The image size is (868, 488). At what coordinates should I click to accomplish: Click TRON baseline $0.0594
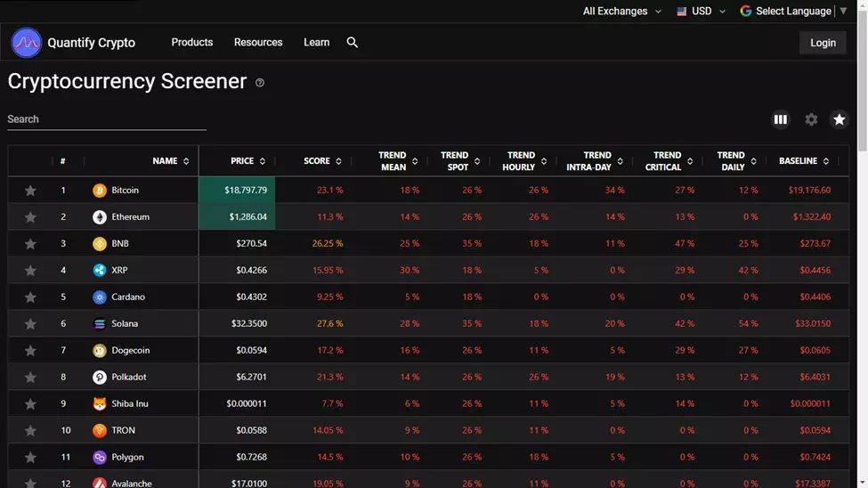(815, 430)
